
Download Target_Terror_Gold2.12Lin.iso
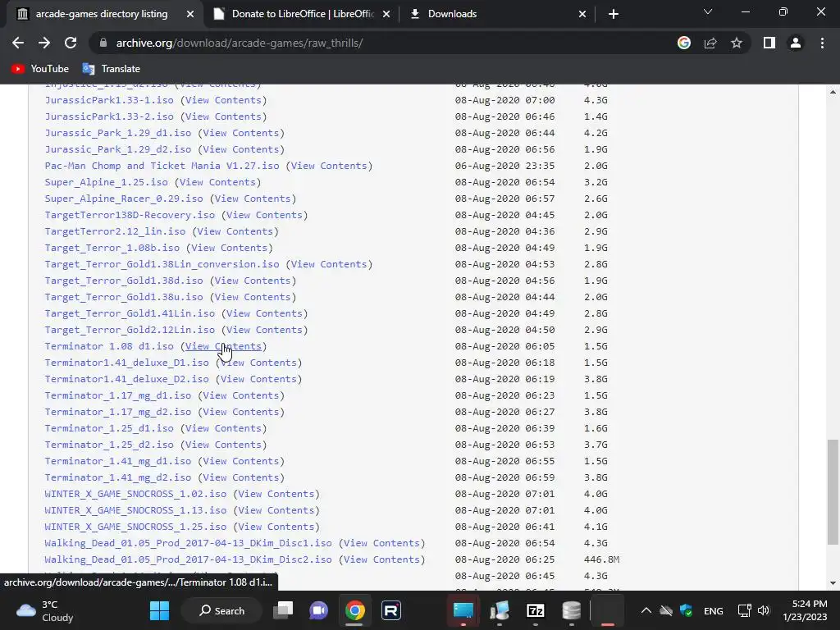point(130,330)
